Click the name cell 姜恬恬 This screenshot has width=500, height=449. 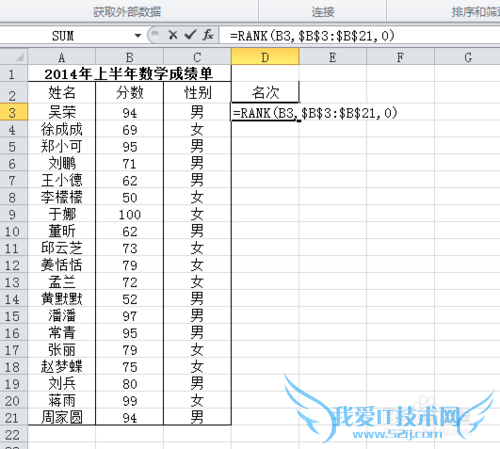[x=62, y=265]
